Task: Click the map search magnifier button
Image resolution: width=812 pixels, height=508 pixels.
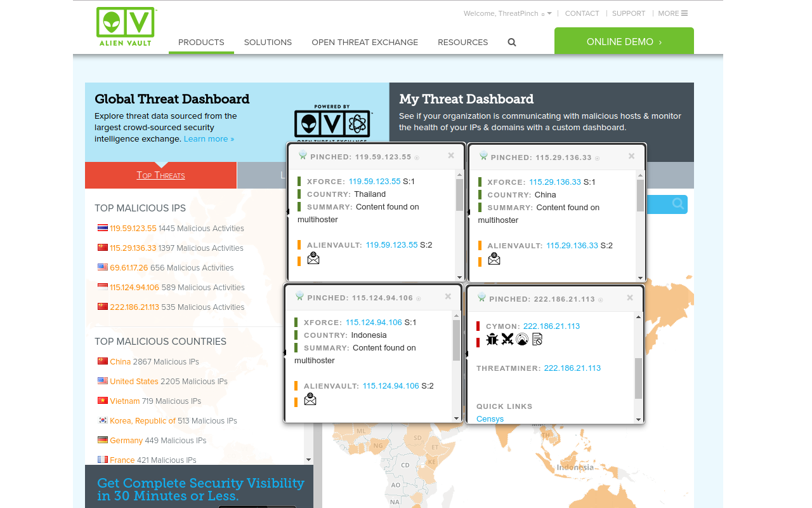Action: point(678,204)
